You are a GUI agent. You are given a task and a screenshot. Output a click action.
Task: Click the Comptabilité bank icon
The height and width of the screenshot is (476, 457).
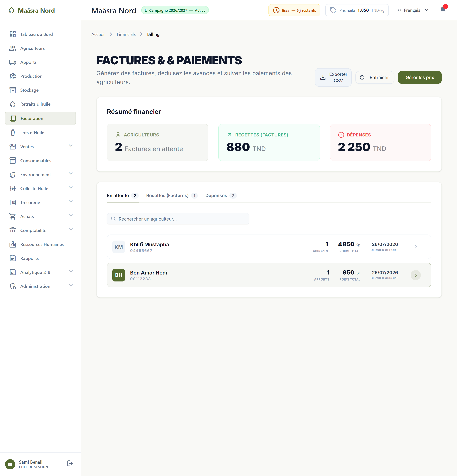(13, 230)
